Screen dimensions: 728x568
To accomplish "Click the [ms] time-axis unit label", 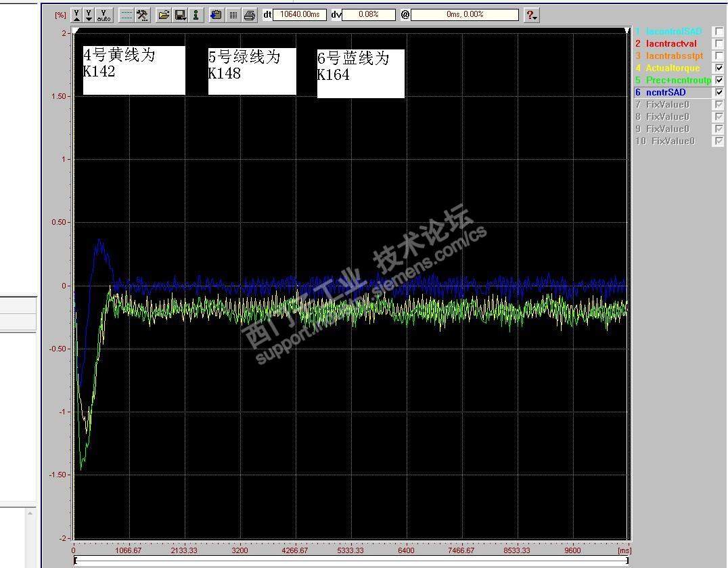I will click(x=624, y=550).
